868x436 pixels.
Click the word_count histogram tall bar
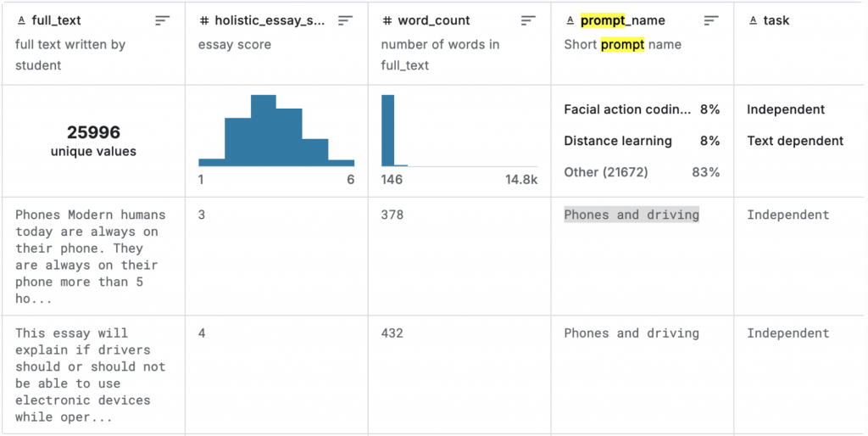pyautogui.click(x=388, y=131)
